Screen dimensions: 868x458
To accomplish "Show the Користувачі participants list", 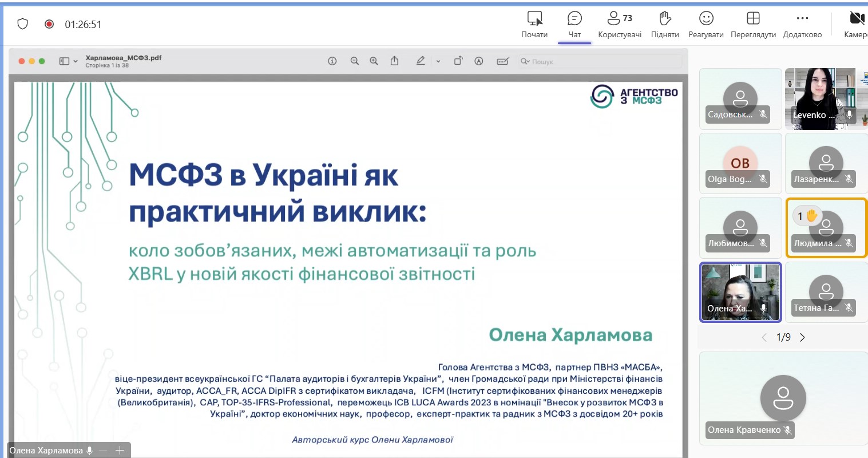I will (x=619, y=25).
